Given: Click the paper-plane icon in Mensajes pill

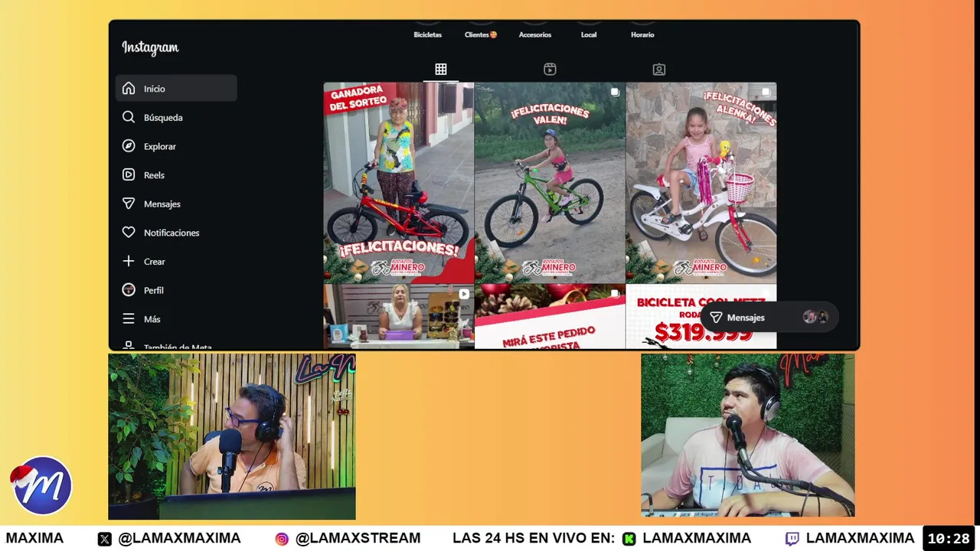Looking at the screenshot, I should [x=716, y=318].
